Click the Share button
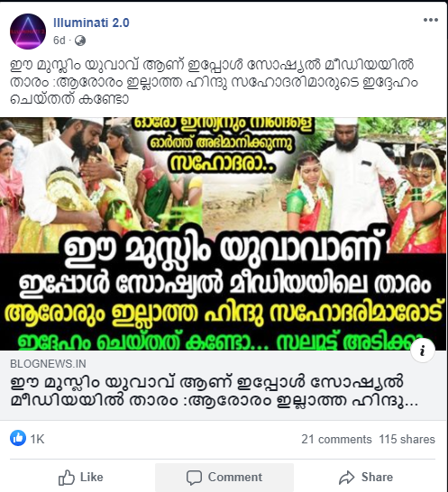This screenshot has width=448, height=492. click(366, 478)
